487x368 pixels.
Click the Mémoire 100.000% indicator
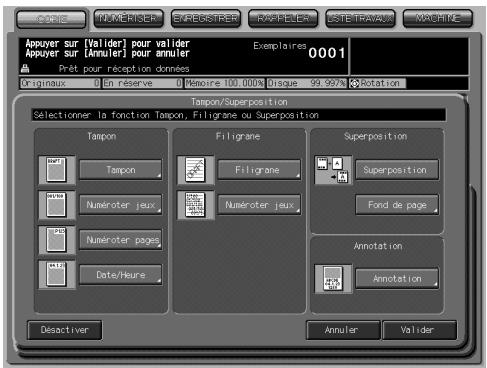(225, 83)
